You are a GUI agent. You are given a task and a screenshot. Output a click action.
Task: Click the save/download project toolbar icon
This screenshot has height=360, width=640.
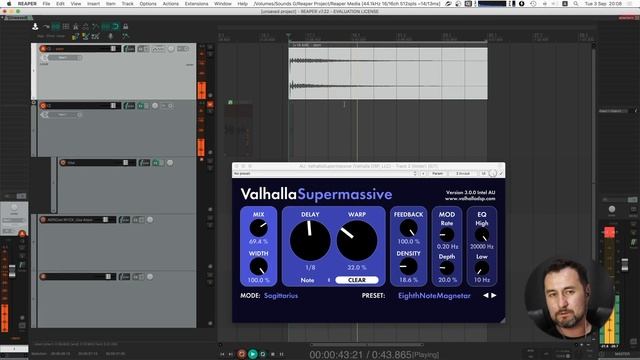coord(35,27)
